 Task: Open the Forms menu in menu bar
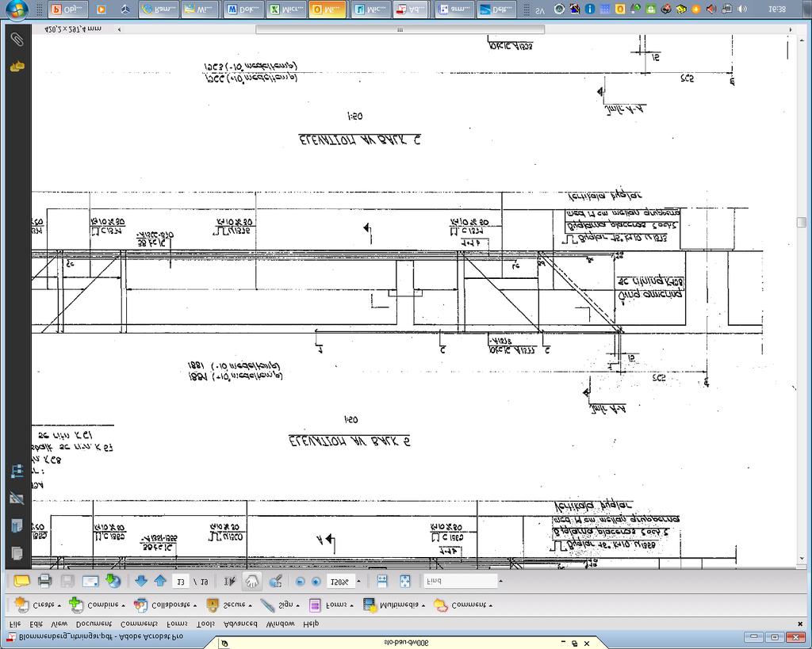[177, 624]
